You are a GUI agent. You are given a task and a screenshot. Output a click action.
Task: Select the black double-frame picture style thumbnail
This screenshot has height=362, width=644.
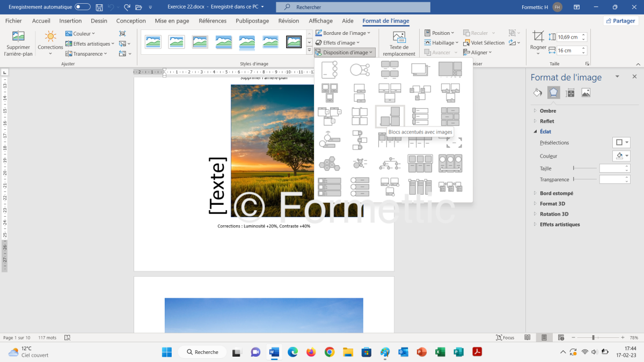[294, 42]
